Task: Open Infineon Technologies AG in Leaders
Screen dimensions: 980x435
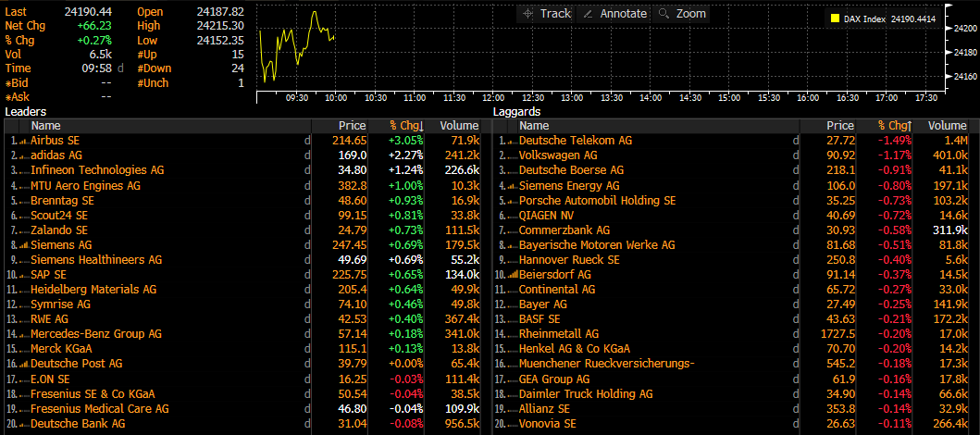Action: coord(97,170)
